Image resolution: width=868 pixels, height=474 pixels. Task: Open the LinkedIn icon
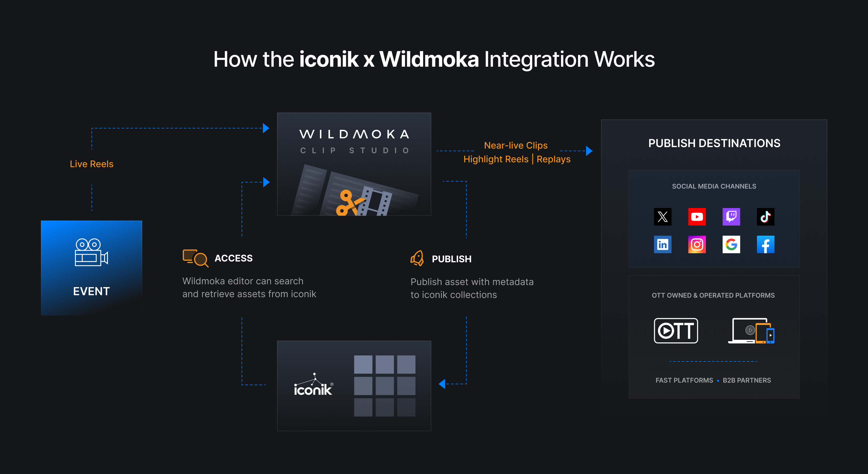662,244
